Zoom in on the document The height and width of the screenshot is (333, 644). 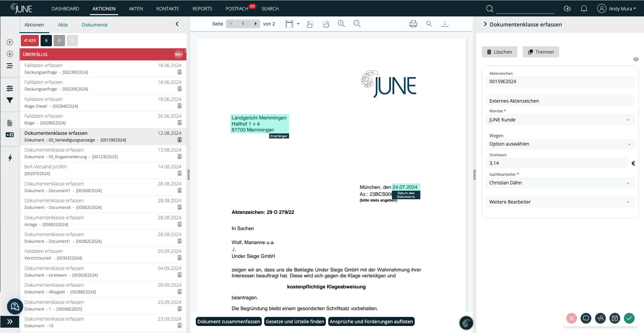(341, 24)
